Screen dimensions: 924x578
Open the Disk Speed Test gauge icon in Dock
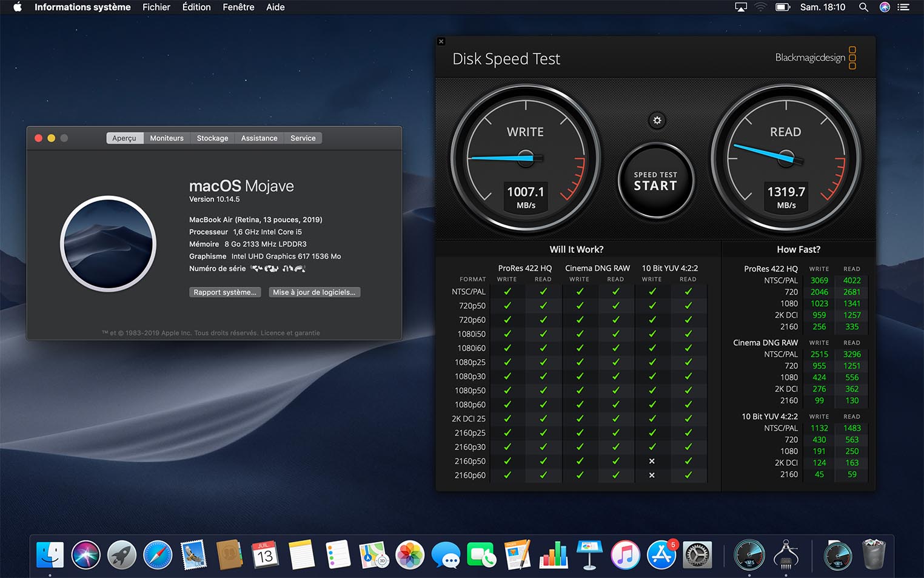[749, 554]
